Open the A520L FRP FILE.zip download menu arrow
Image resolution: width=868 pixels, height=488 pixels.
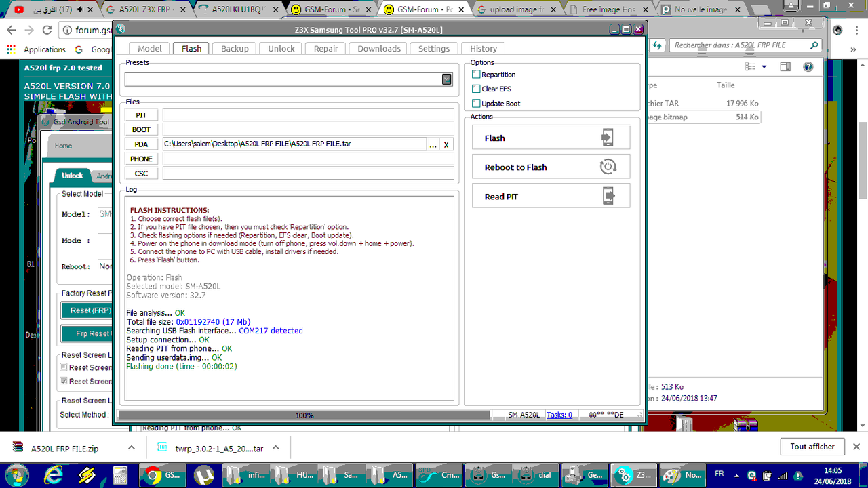pos(132,448)
